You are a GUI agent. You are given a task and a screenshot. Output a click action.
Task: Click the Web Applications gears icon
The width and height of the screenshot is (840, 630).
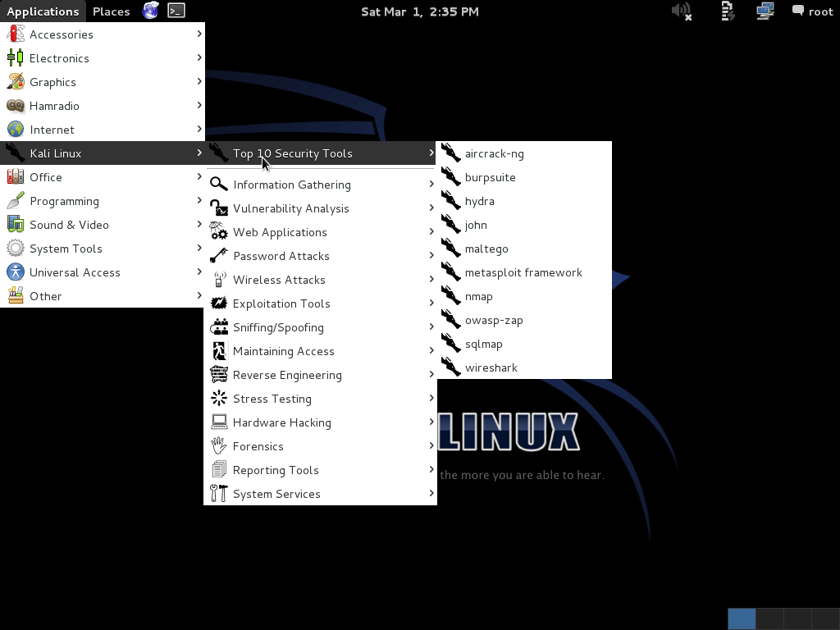coord(218,232)
